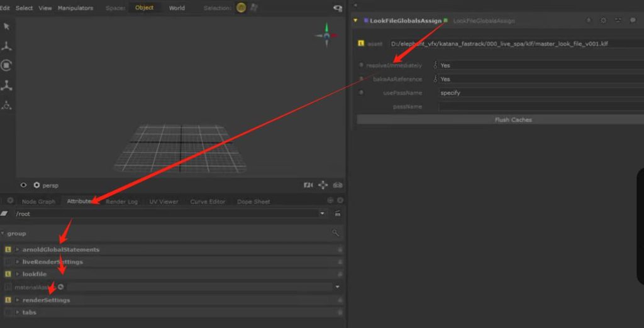Click the search magnifier in group header

(336, 233)
